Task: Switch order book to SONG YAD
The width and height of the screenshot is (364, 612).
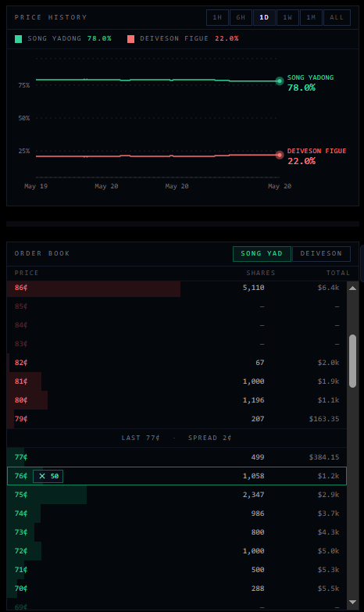Action: [262, 254]
